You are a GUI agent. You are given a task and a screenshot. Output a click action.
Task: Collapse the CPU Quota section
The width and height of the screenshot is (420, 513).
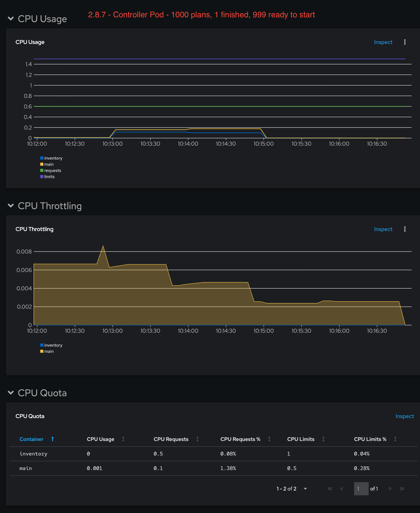(x=11, y=393)
